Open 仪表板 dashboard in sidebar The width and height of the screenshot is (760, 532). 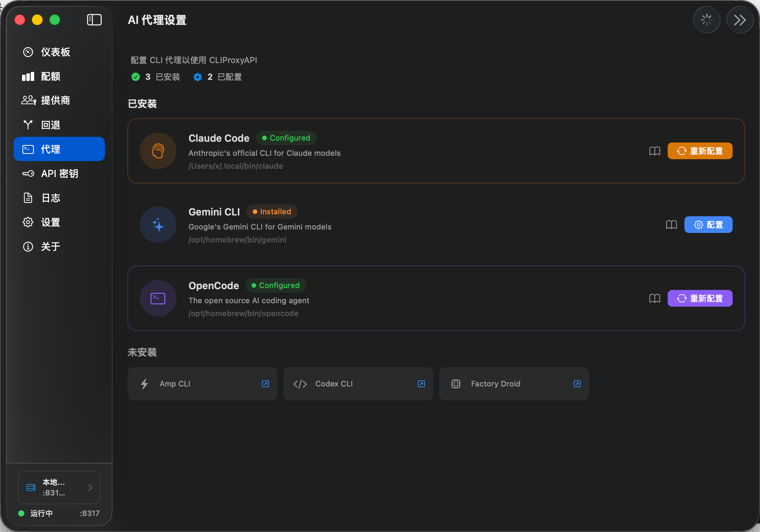point(55,52)
